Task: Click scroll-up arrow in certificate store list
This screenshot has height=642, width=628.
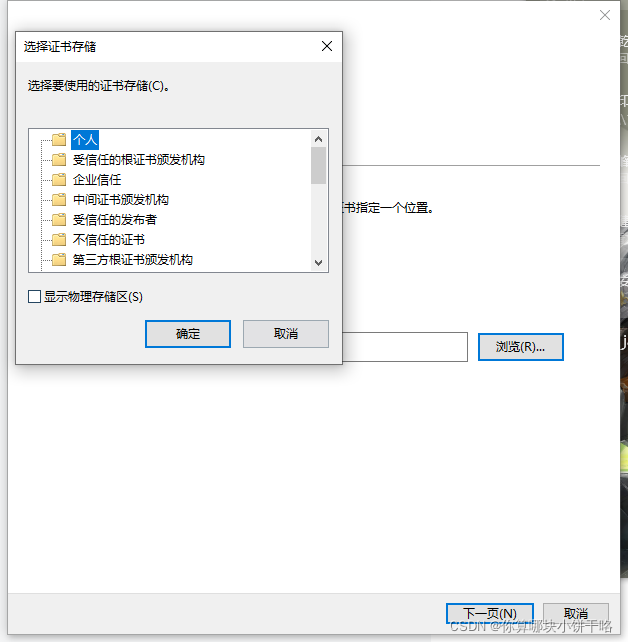Action: click(319, 139)
